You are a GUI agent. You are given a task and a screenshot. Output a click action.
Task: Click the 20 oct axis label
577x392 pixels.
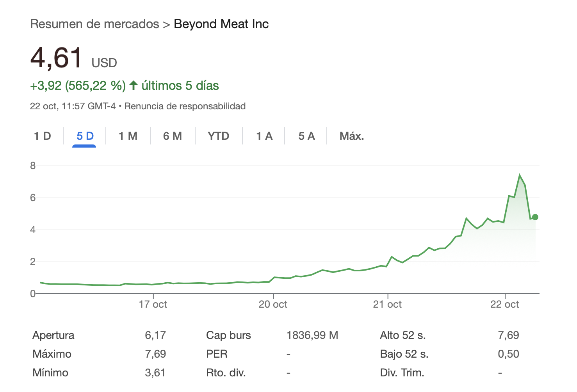click(x=273, y=305)
